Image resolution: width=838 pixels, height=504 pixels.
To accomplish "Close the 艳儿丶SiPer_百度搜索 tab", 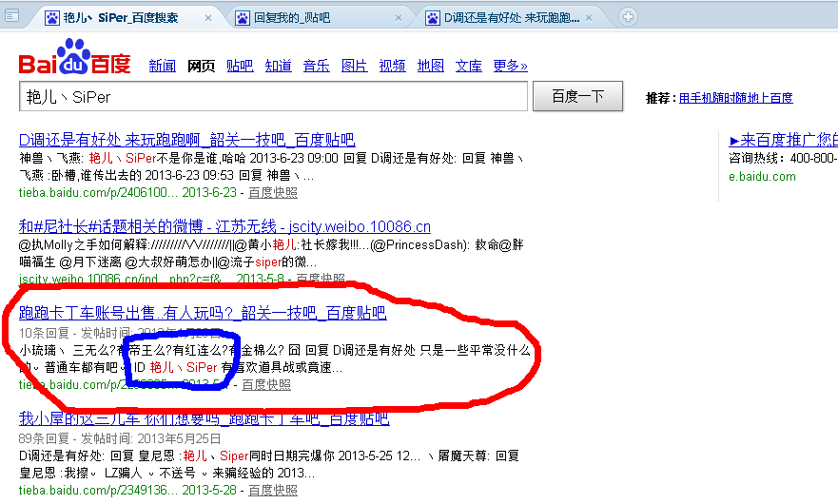I will tap(208, 18).
